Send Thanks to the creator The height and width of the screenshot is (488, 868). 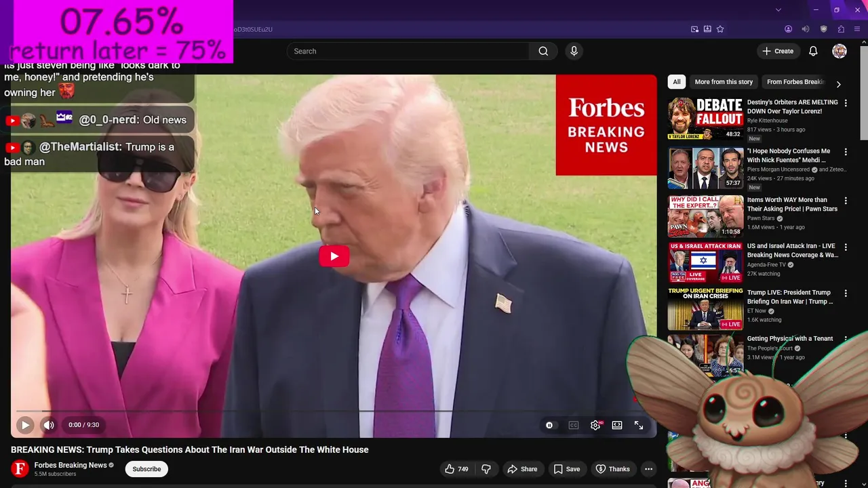613,469
